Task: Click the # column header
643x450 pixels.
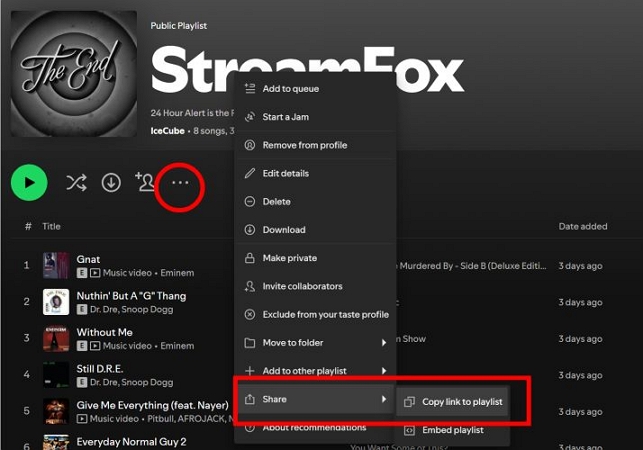Action: tap(28, 226)
